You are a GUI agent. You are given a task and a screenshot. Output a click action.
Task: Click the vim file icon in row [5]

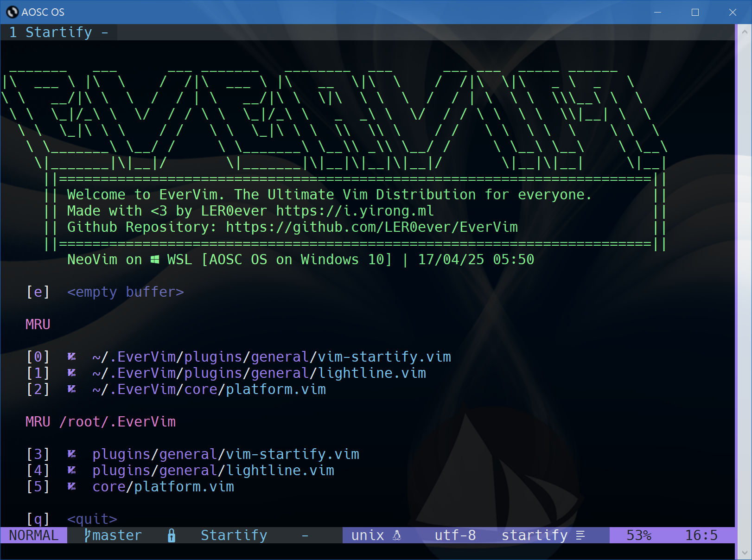click(x=72, y=486)
